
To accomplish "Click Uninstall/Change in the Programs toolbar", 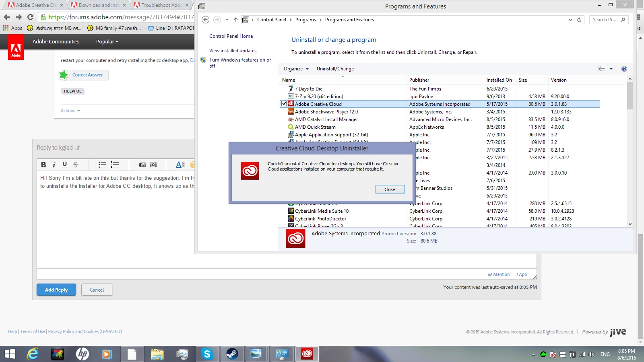I will tap(335, 69).
